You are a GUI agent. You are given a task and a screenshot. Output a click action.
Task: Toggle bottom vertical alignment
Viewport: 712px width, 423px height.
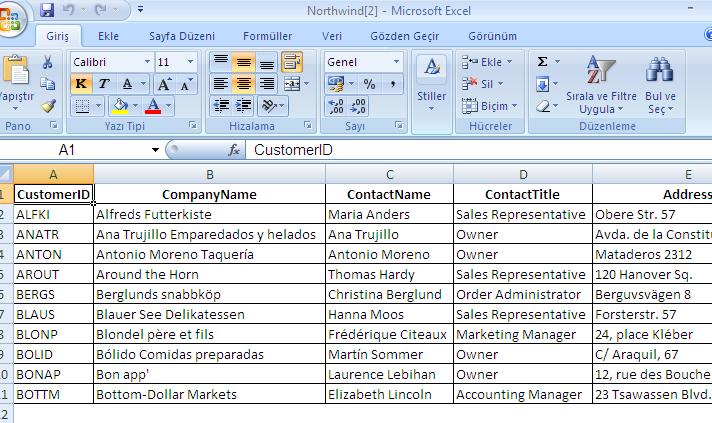tap(267, 62)
